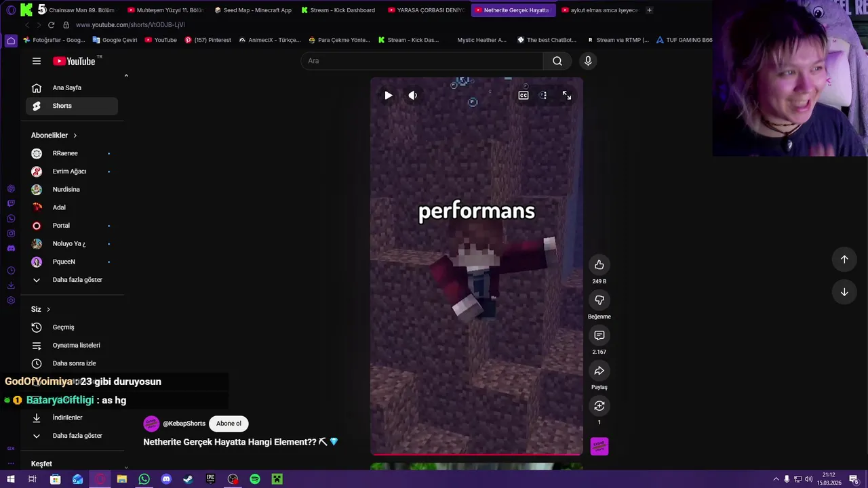This screenshot has width=868, height=488.
Task: Click the Ara search input field
Action: point(422,61)
